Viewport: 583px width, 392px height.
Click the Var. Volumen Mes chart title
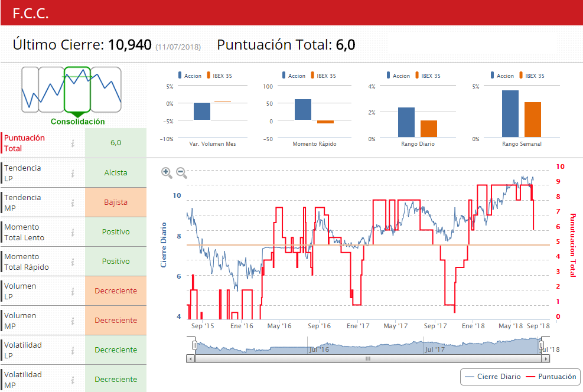[x=212, y=144]
